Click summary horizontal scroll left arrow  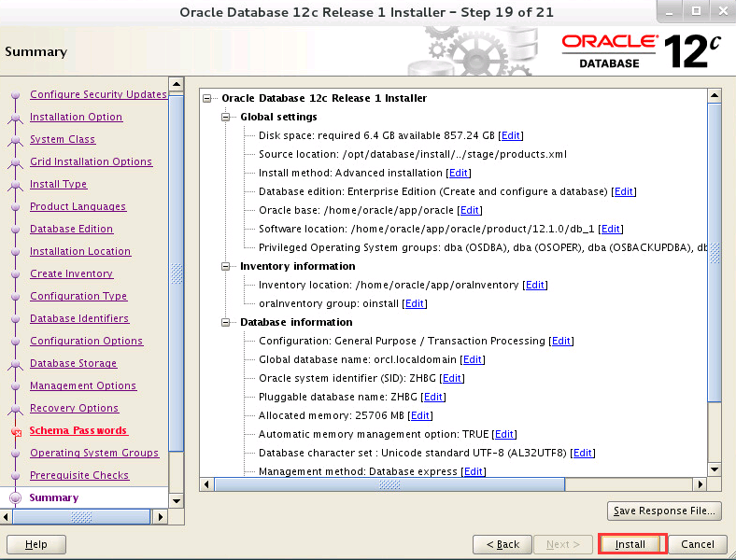coord(207,484)
